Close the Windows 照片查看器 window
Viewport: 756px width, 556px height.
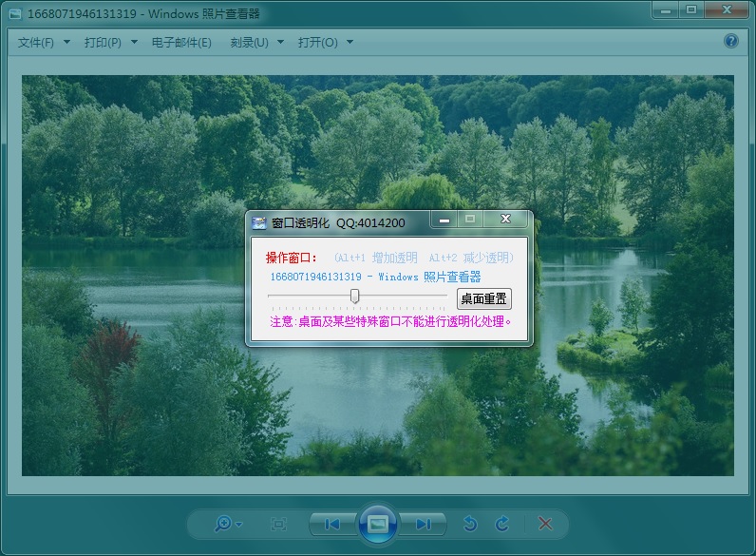point(728,10)
